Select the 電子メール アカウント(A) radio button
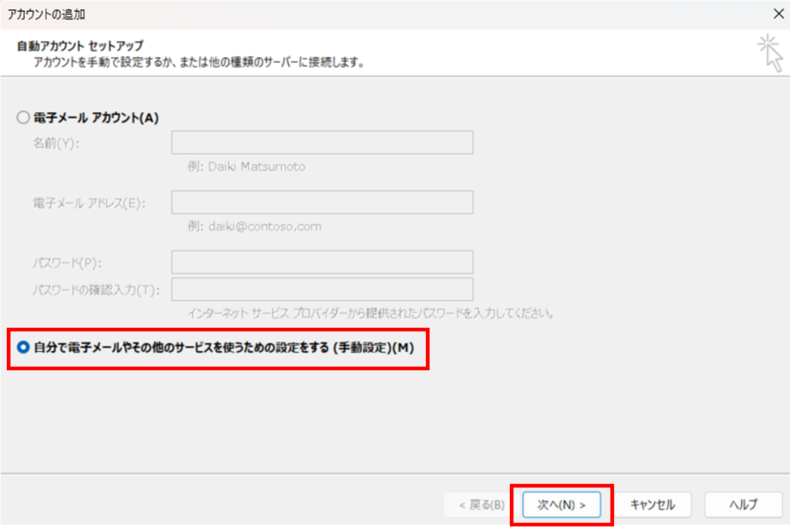The height and width of the screenshot is (532, 790). 23,118
